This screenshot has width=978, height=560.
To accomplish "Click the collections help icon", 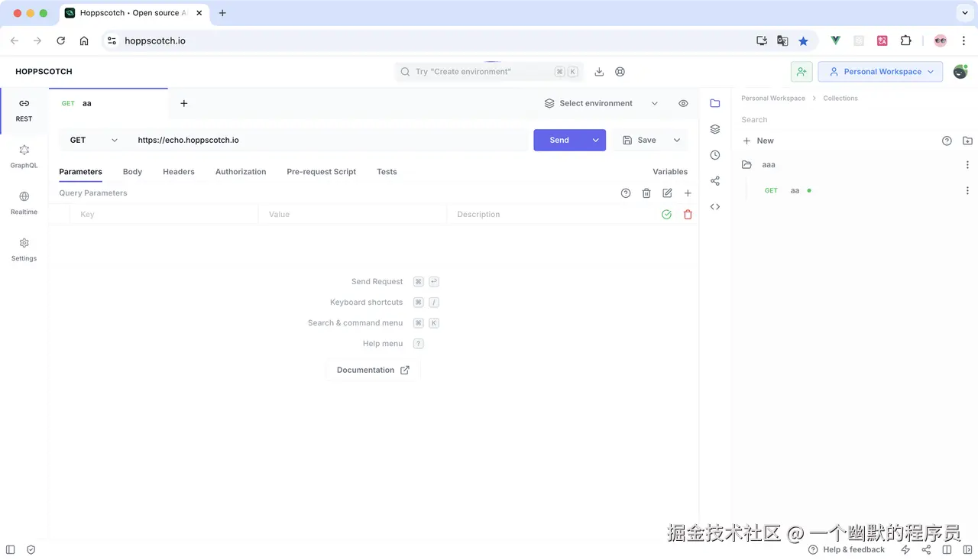I will tap(947, 141).
